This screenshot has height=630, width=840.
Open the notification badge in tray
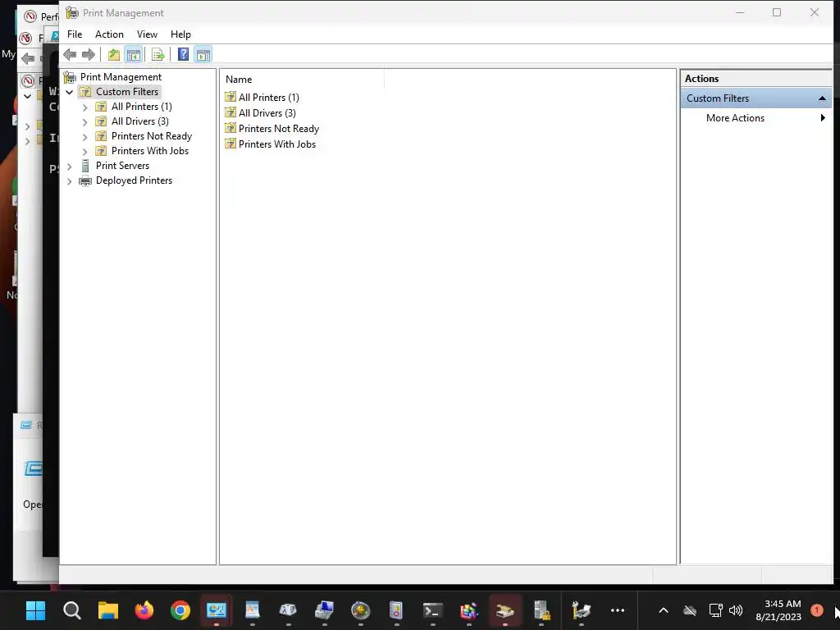[x=817, y=610]
